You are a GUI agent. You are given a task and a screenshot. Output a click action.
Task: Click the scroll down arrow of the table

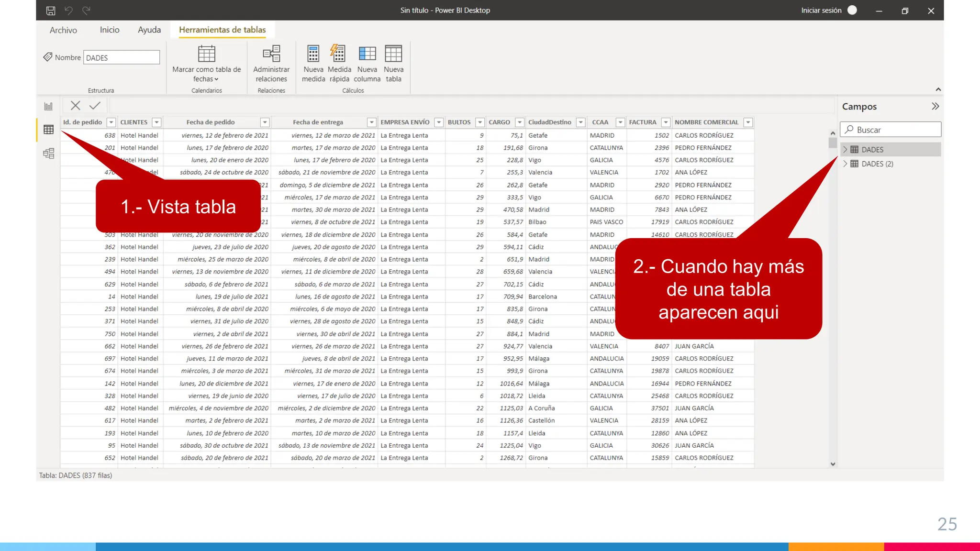click(x=833, y=464)
